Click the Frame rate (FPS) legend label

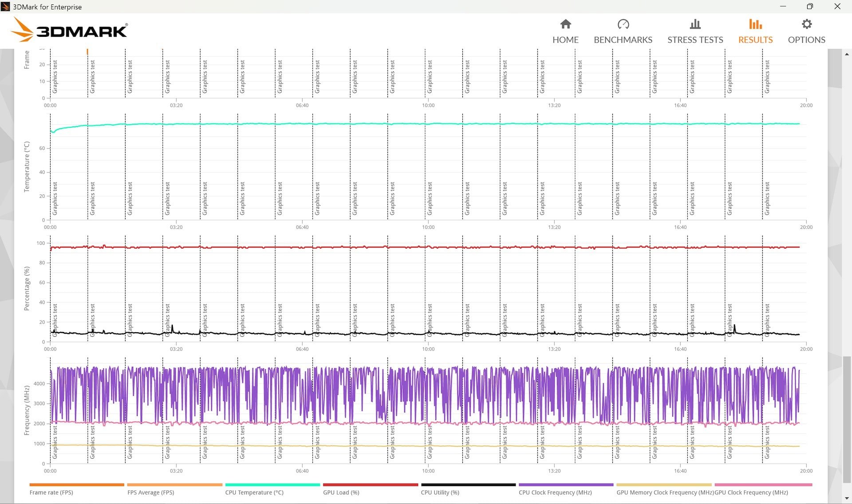pos(51,492)
